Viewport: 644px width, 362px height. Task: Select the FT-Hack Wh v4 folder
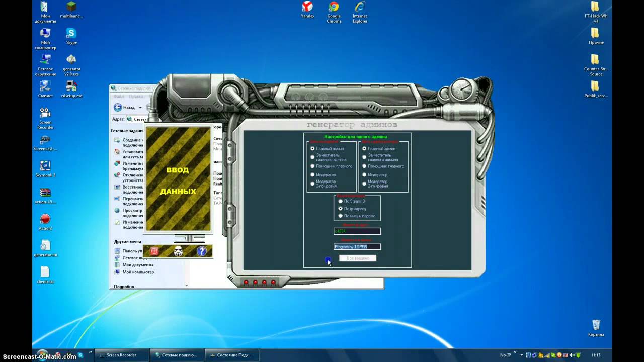pyautogui.click(x=596, y=12)
